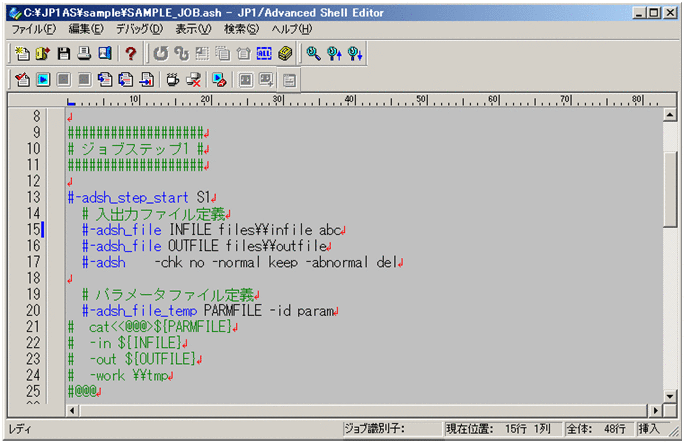Click the '# 入出力ファイル定義' comment line
This screenshot has width=685, height=445.
pyautogui.click(x=156, y=214)
